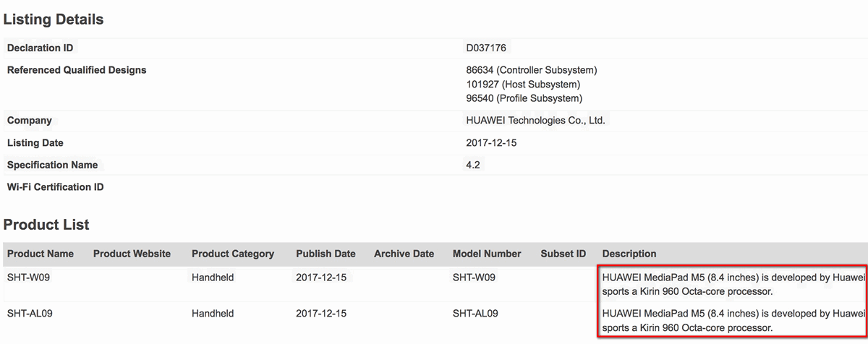Screen dimensions: 868x344
Task: Select 96540 (Profile Subsystem) entry
Action: tap(524, 98)
